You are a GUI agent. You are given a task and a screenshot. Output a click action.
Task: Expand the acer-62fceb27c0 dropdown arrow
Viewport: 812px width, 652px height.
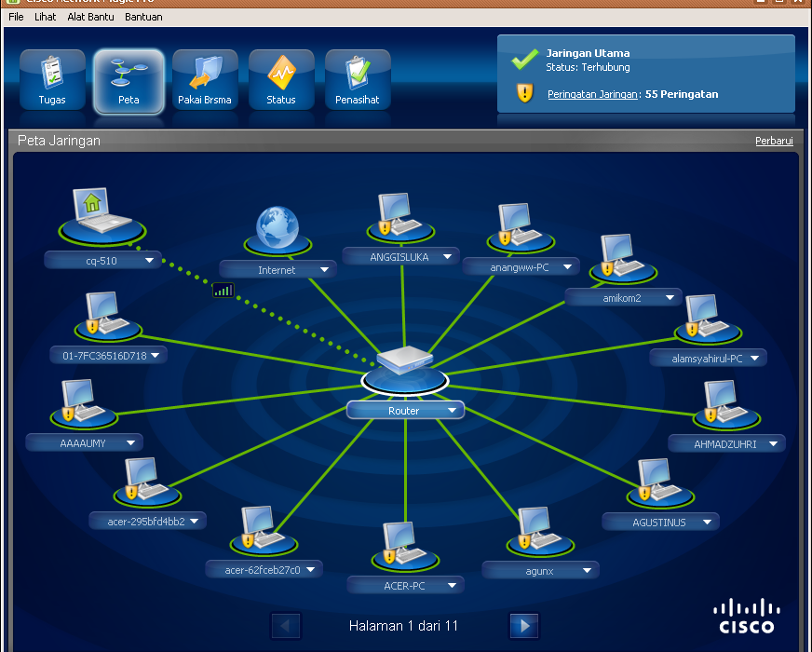(x=311, y=569)
